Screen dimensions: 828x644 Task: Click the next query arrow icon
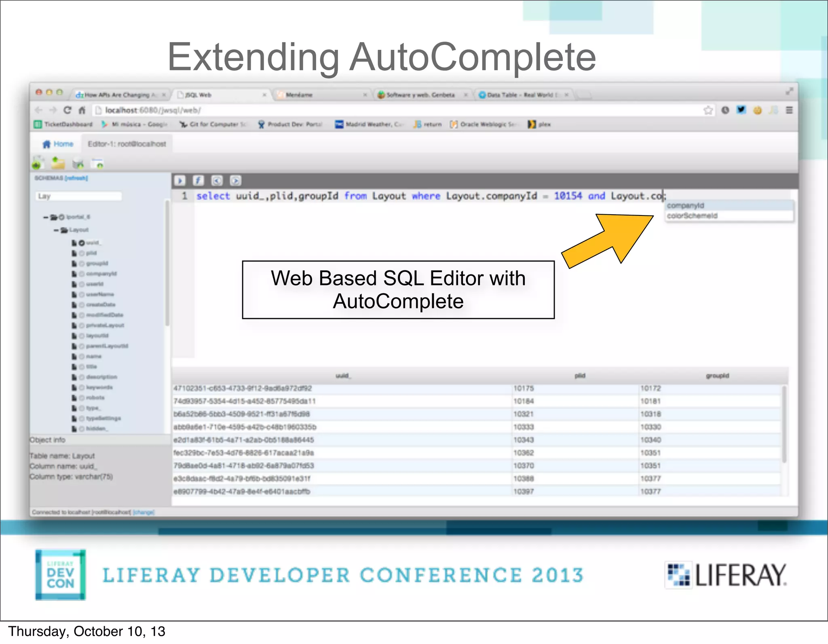point(236,180)
